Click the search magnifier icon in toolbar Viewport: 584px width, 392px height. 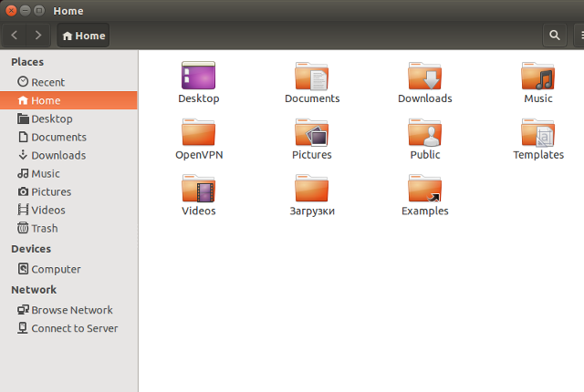click(555, 36)
